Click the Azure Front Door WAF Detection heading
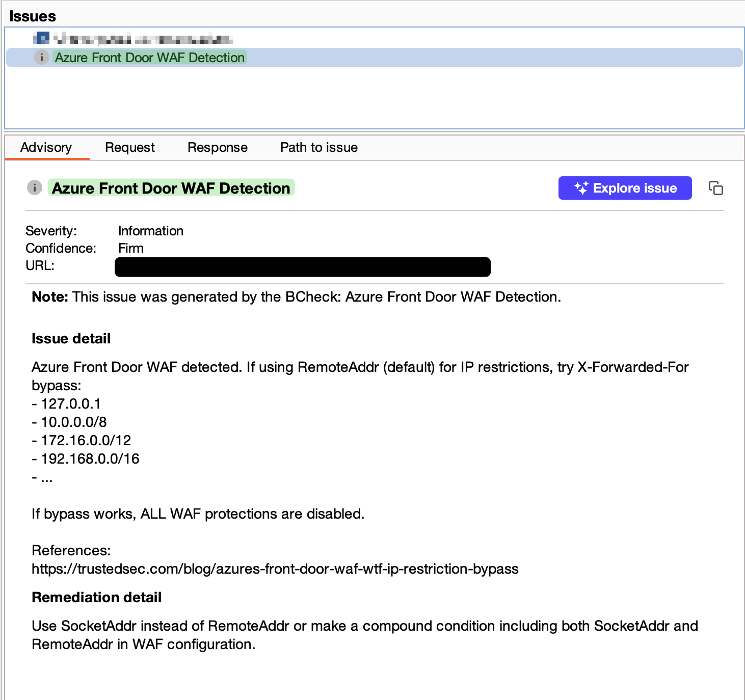The width and height of the screenshot is (745, 700). [x=171, y=188]
